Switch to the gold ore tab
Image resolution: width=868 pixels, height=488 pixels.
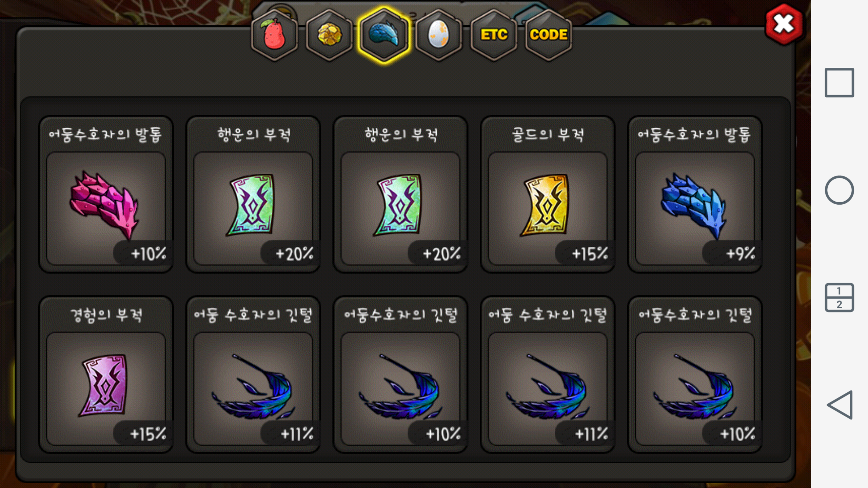pyautogui.click(x=329, y=35)
